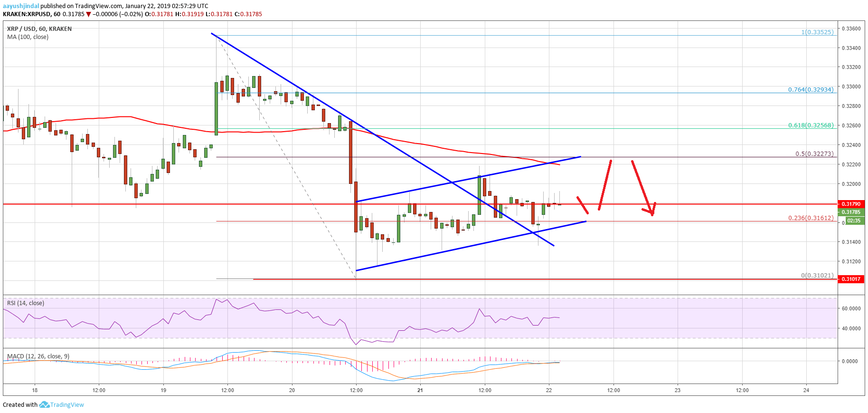Click the O:0.31781 open value
The width and height of the screenshot is (868, 413).
tap(159, 14)
